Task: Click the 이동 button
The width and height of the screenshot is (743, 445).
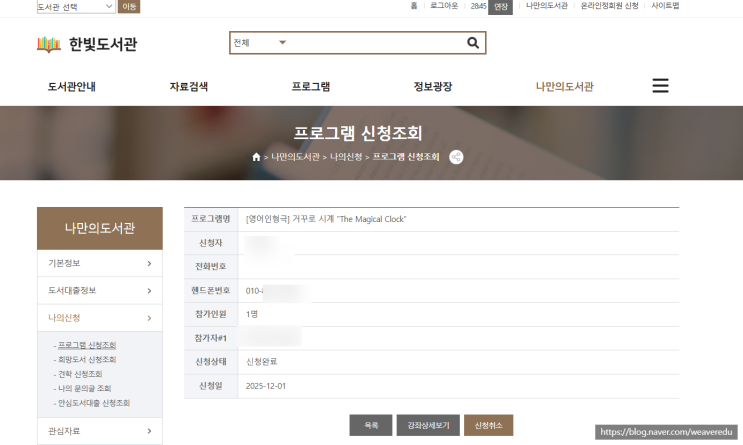Action: (x=129, y=7)
